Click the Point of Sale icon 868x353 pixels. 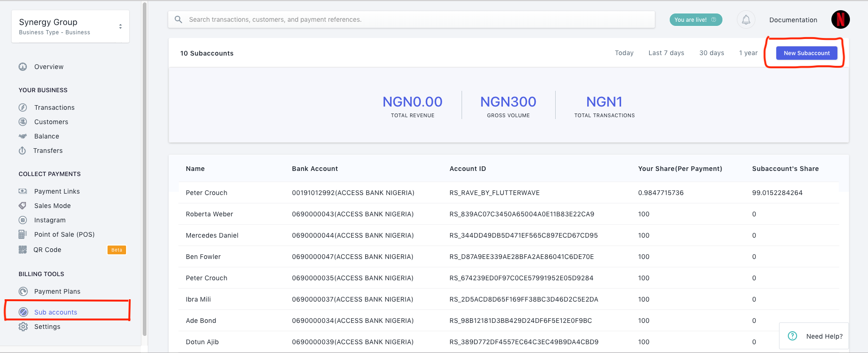pos(23,234)
